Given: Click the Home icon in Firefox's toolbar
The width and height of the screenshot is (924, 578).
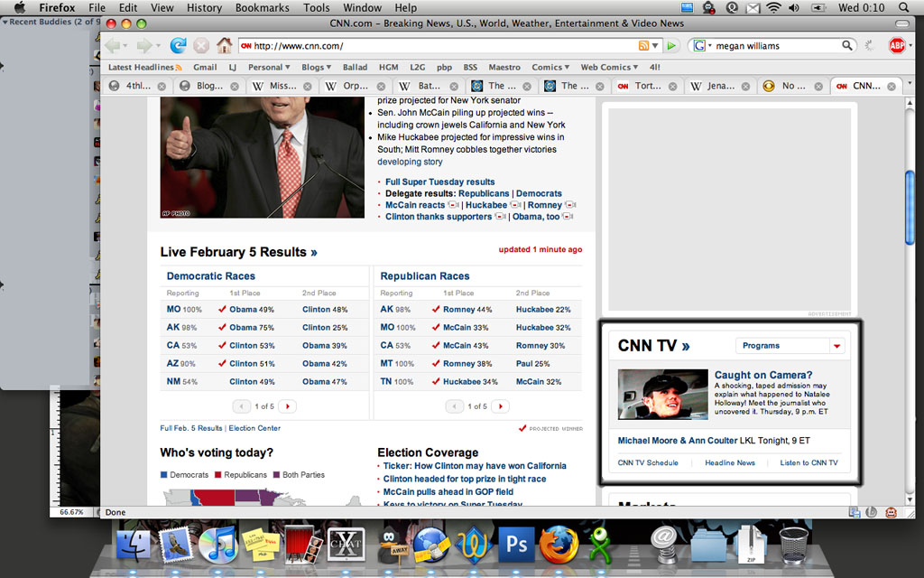Looking at the screenshot, I should pyautogui.click(x=224, y=45).
